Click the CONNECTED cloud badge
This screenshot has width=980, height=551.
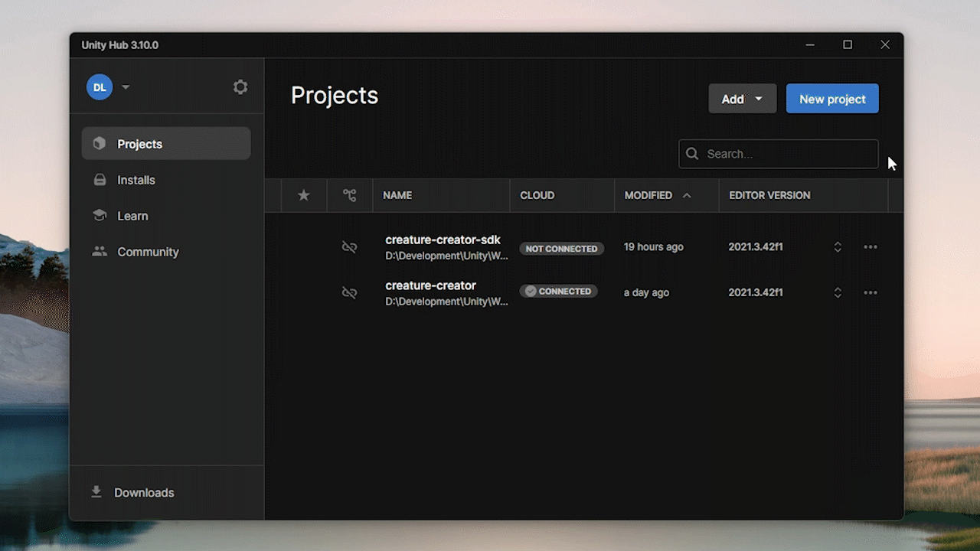[x=558, y=292]
